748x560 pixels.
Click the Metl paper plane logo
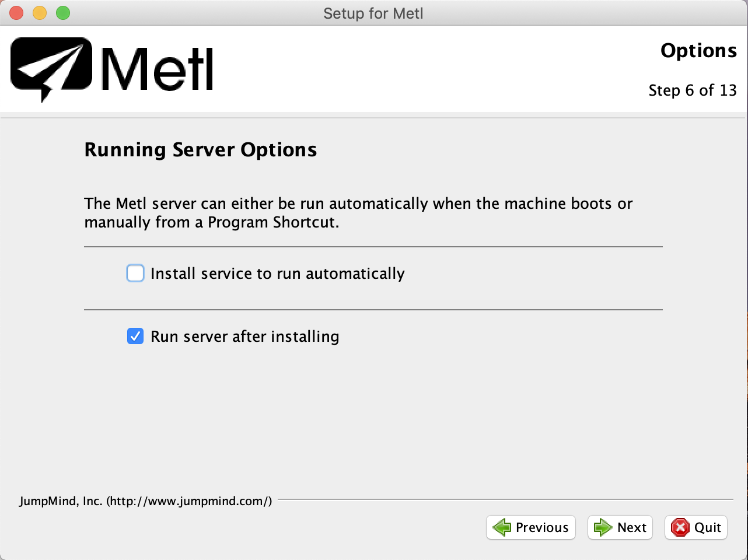coord(51,69)
